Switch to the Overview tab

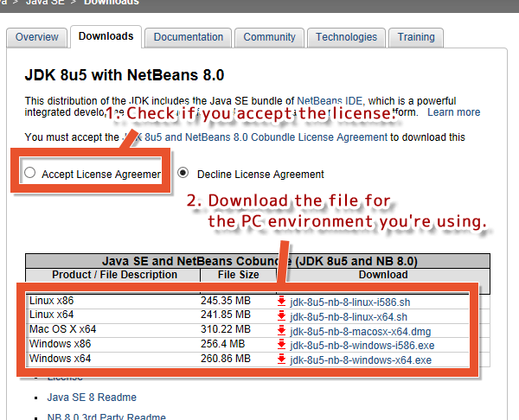(36, 37)
